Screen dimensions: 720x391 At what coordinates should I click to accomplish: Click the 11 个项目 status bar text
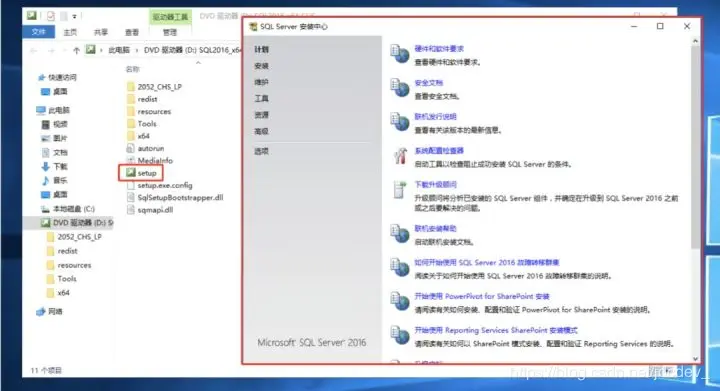(x=46, y=370)
